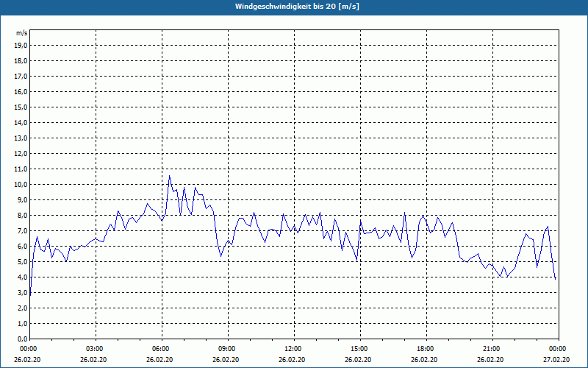Click the 'm/s' unit label on the y-axis
588x368 pixels.
(21, 33)
